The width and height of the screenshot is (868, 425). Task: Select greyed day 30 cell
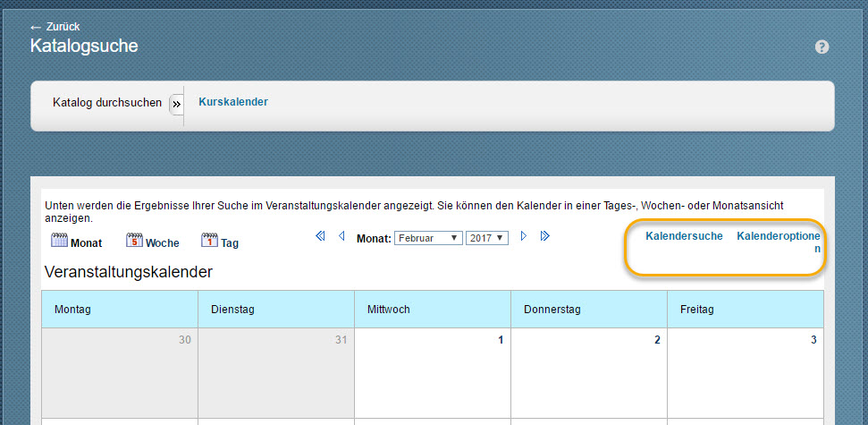tap(120, 373)
